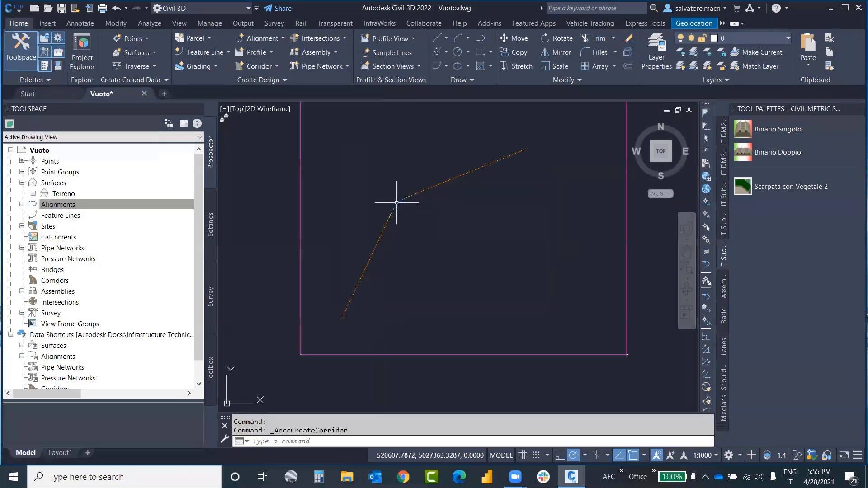Click the layer 0 color swatch
The height and width of the screenshot is (488, 868).
714,38
